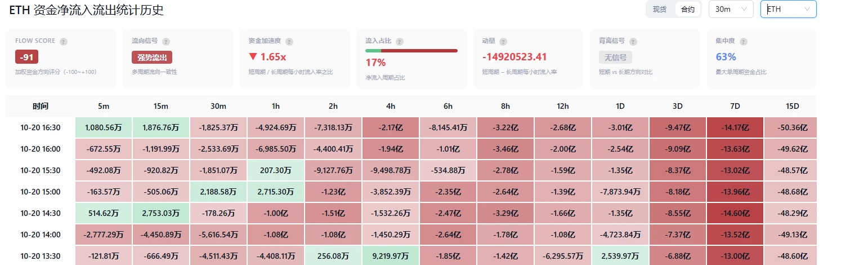This screenshot has width=868, height=265.
Task: Click the help icon beside 集中度
Action: [743, 42]
